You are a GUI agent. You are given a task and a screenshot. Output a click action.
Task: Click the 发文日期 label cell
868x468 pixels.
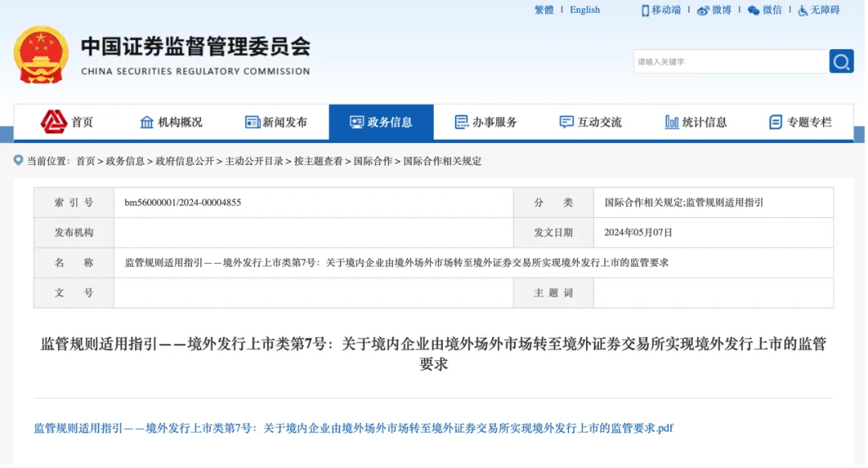[x=555, y=233]
